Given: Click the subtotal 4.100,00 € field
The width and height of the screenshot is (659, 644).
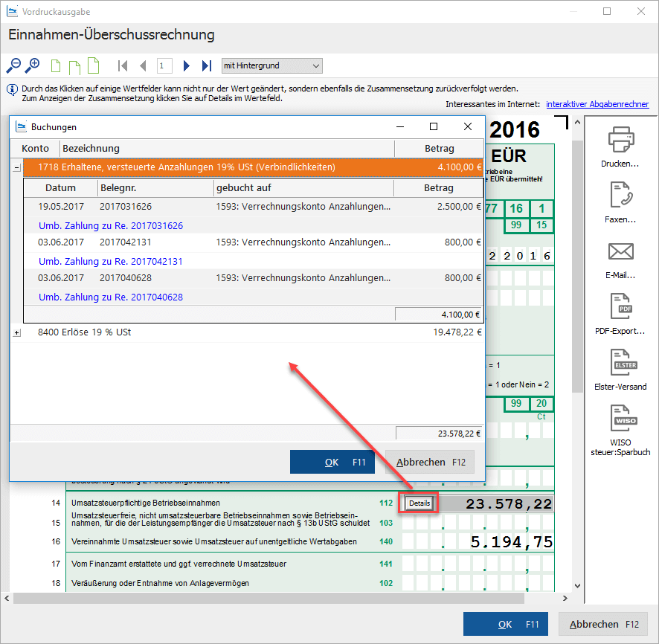Looking at the screenshot, I should [439, 315].
